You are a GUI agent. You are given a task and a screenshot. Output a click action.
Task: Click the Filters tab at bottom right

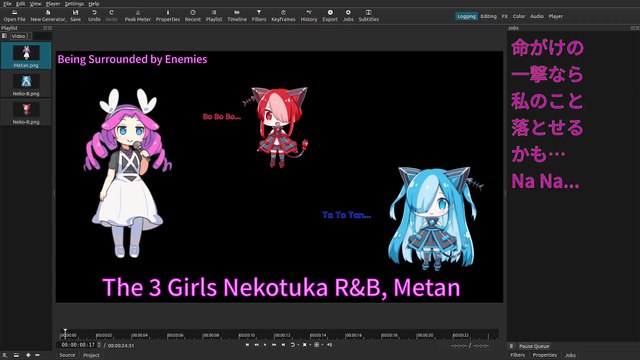coord(518,355)
